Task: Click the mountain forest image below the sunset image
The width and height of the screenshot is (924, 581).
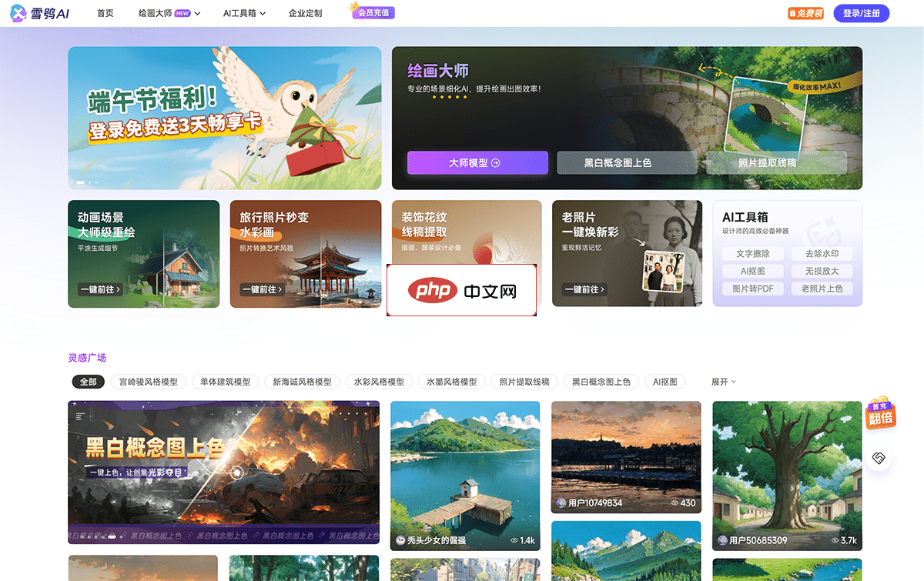Action: (x=626, y=551)
